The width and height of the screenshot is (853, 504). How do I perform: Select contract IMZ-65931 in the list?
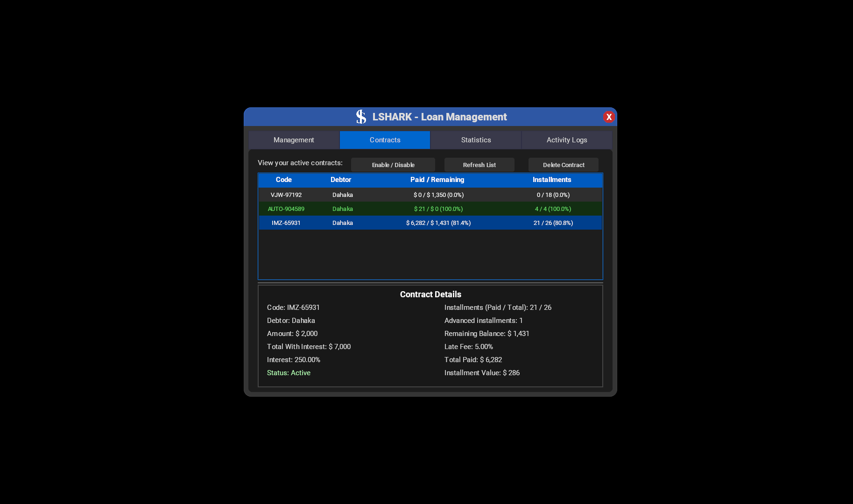(430, 223)
